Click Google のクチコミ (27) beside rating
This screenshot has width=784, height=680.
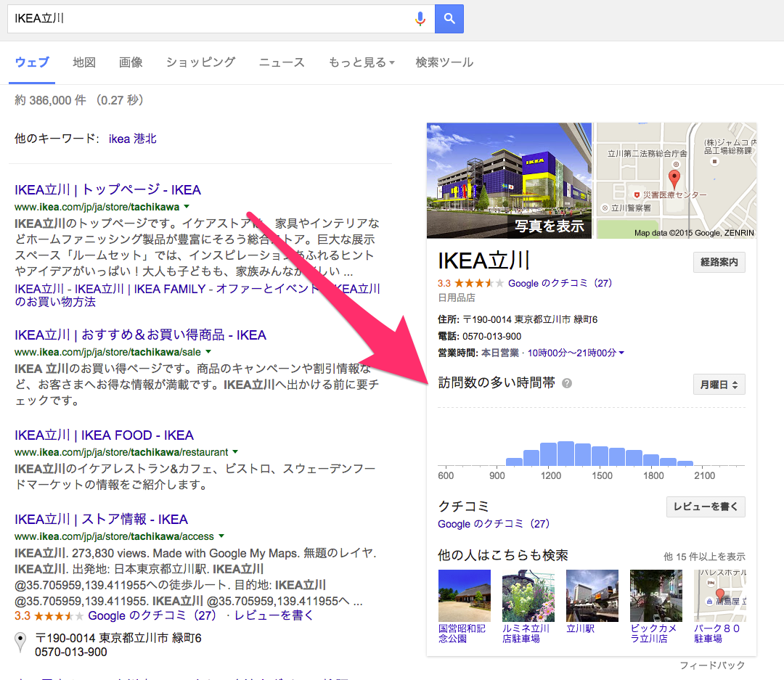point(560,283)
